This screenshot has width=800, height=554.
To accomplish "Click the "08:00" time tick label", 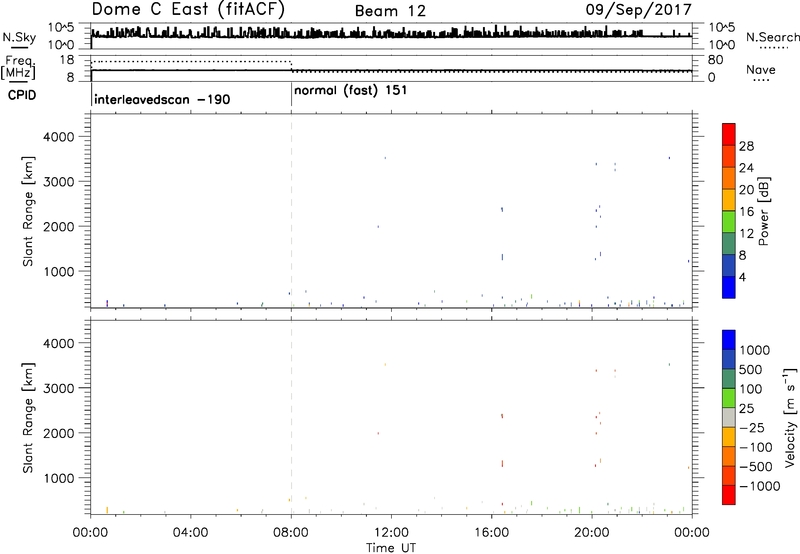I will pos(291,533).
